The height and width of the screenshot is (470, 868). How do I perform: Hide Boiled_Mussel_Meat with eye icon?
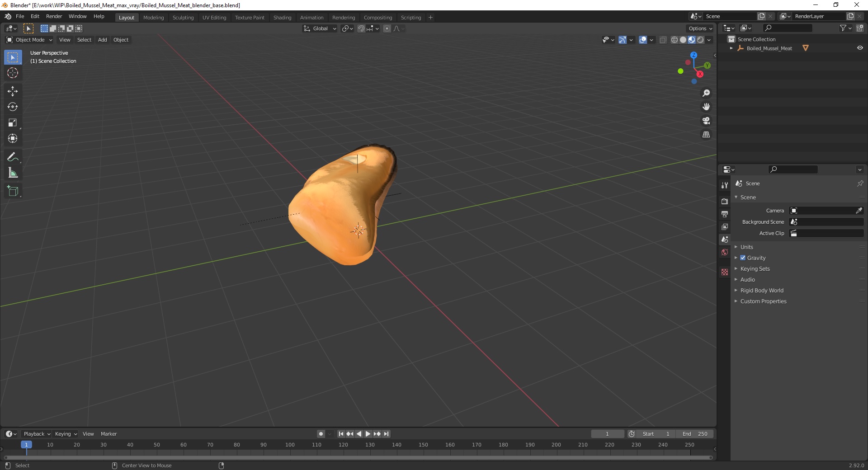click(860, 48)
